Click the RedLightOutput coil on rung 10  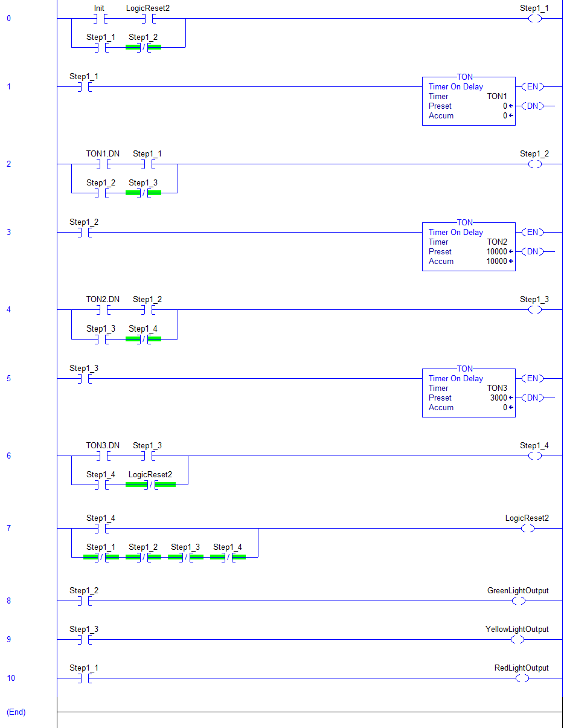(x=522, y=678)
